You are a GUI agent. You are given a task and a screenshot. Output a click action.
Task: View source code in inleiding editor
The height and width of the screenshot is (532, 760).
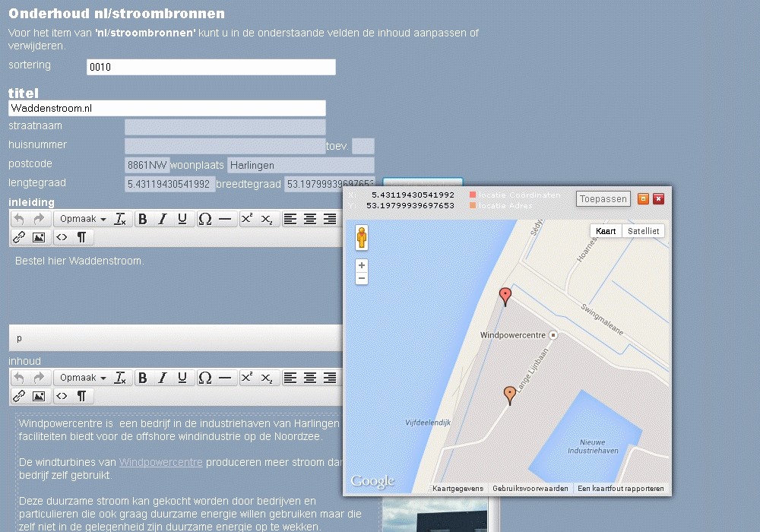click(x=62, y=237)
